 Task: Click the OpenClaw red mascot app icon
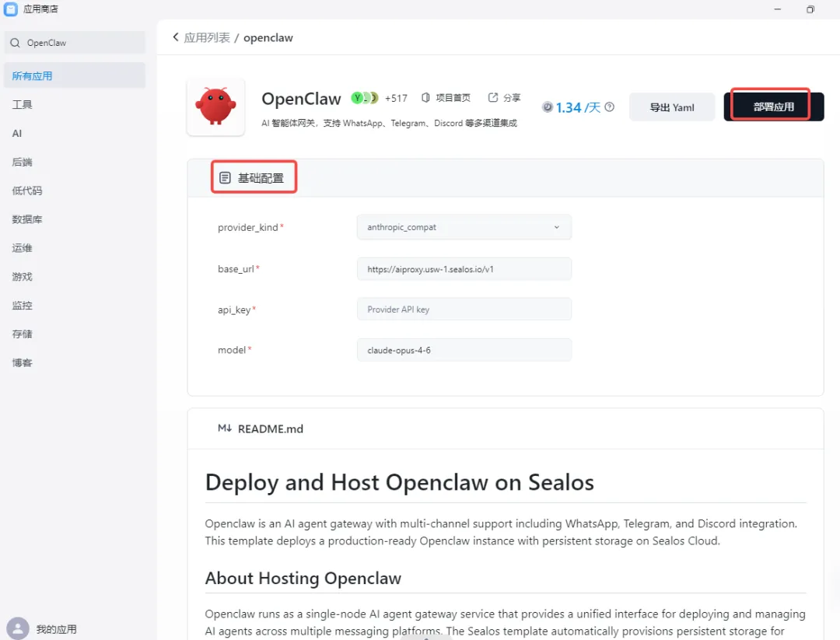click(x=215, y=107)
